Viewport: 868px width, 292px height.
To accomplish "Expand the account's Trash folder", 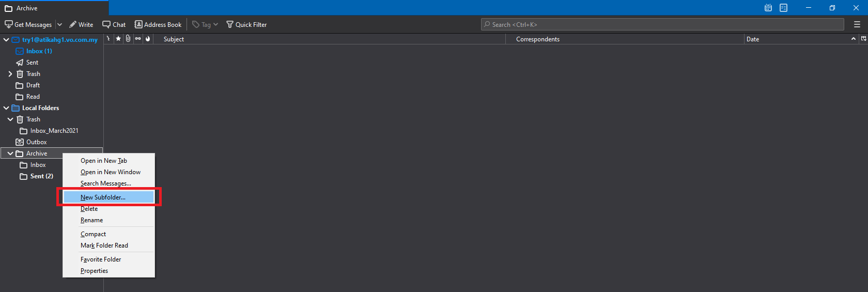I will click(10, 74).
